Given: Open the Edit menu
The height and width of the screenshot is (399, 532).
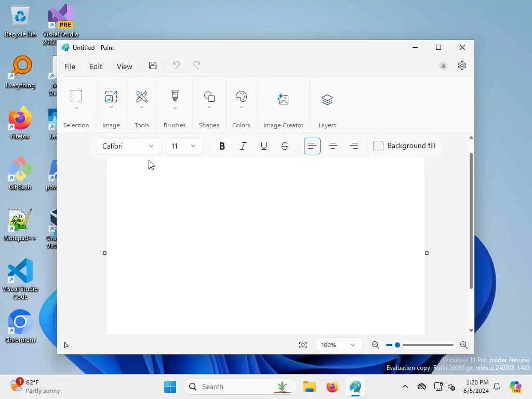Looking at the screenshot, I should 96,66.
